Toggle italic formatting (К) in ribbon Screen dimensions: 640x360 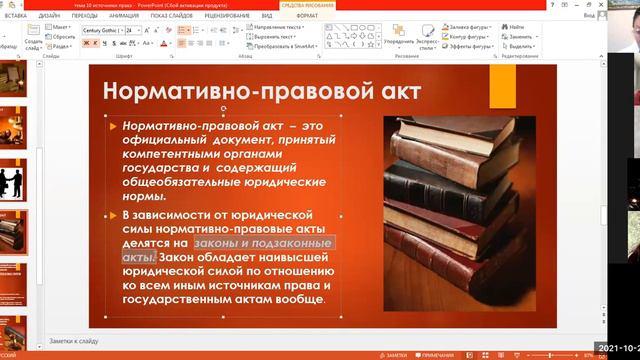tap(96, 43)
